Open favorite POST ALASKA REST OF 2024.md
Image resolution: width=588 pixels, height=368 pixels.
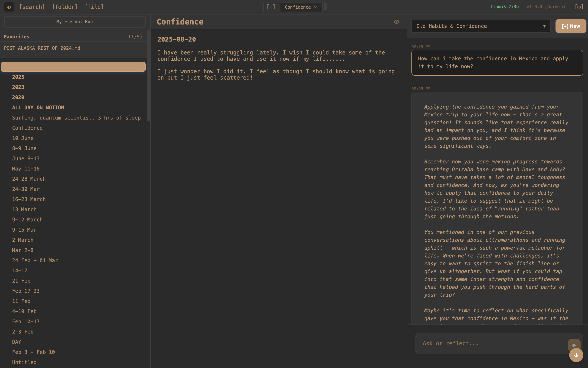(x=42, y=48)
